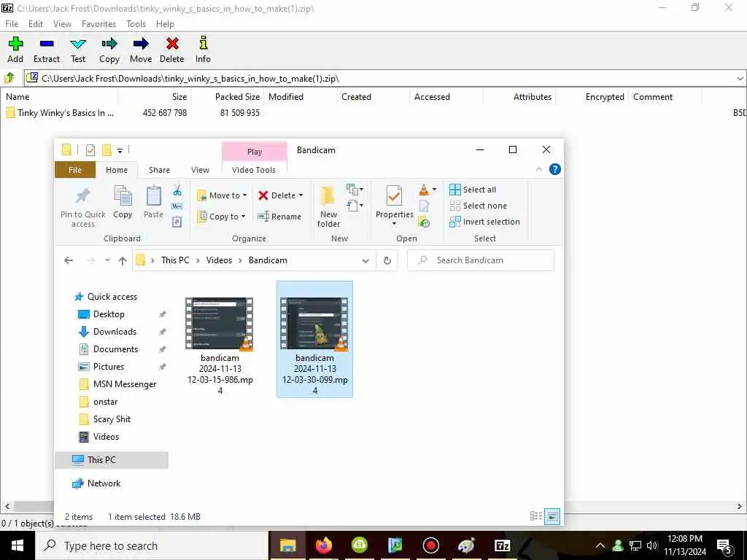Image resolution: width=747 pixels, height=560 pixels.
Task: Select the Scary Shit folder in sidebar
Action: tap(112, 419)
